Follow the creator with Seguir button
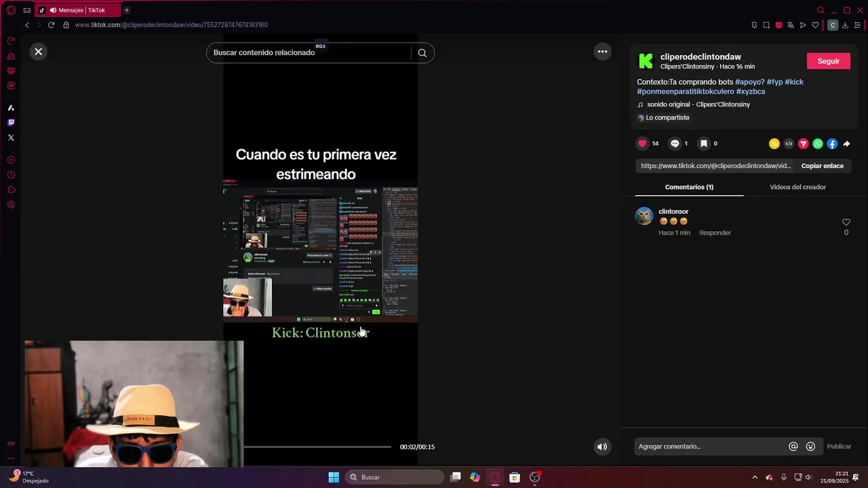 pos(828,61)
